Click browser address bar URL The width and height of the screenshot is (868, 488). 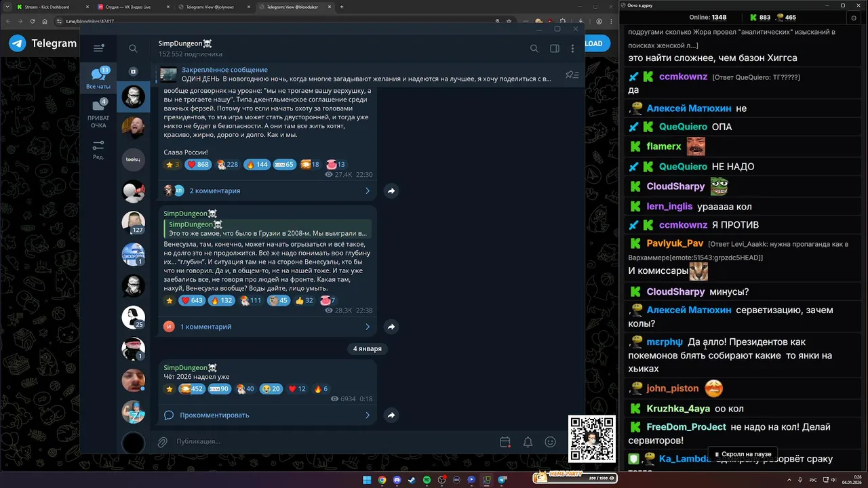(x=90, y=21)
